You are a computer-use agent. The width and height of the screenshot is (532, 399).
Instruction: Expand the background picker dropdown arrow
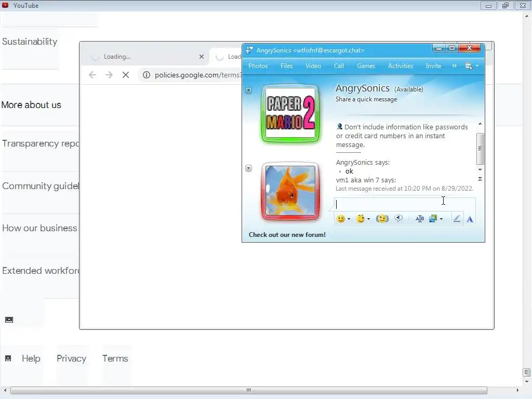(x=441, y=219)
